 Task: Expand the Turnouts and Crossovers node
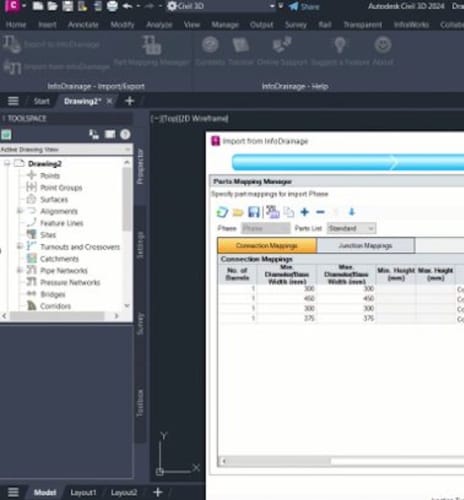coord(20,246)
